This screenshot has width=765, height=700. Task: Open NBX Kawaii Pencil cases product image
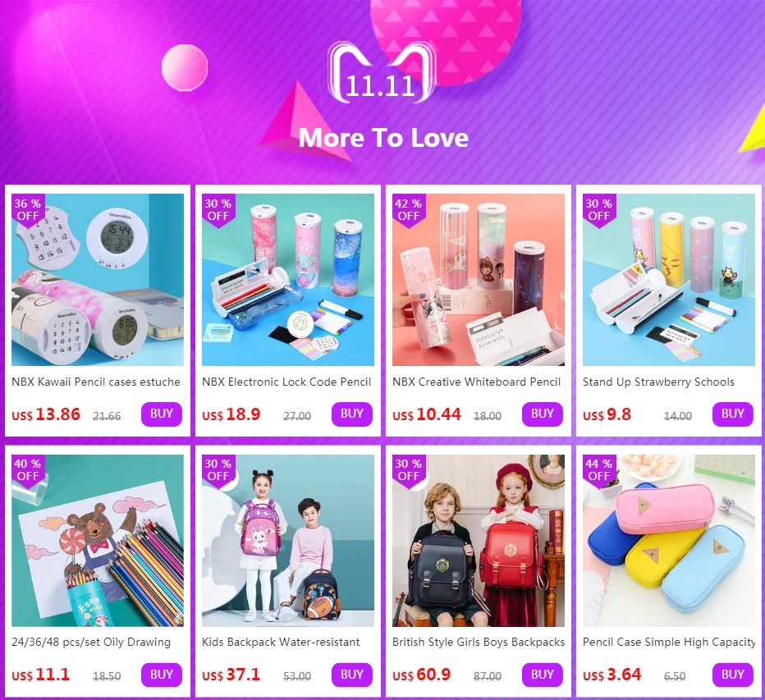98,280
